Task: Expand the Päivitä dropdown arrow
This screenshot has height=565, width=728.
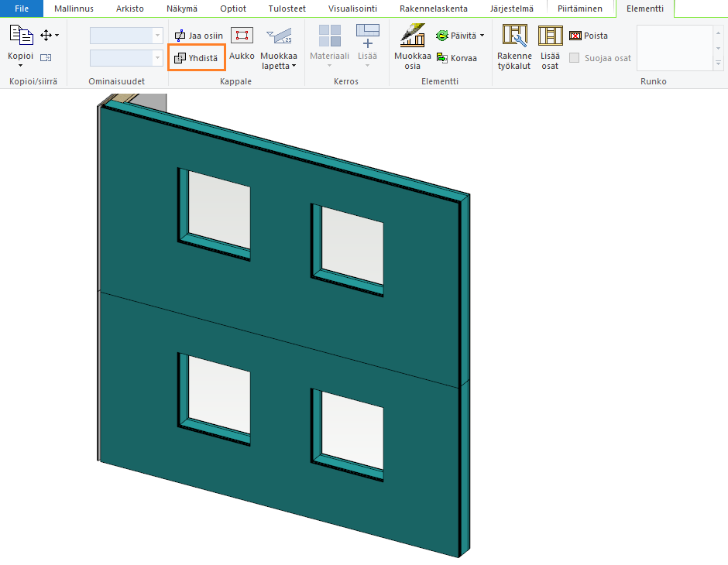Action: pos(482,36)
